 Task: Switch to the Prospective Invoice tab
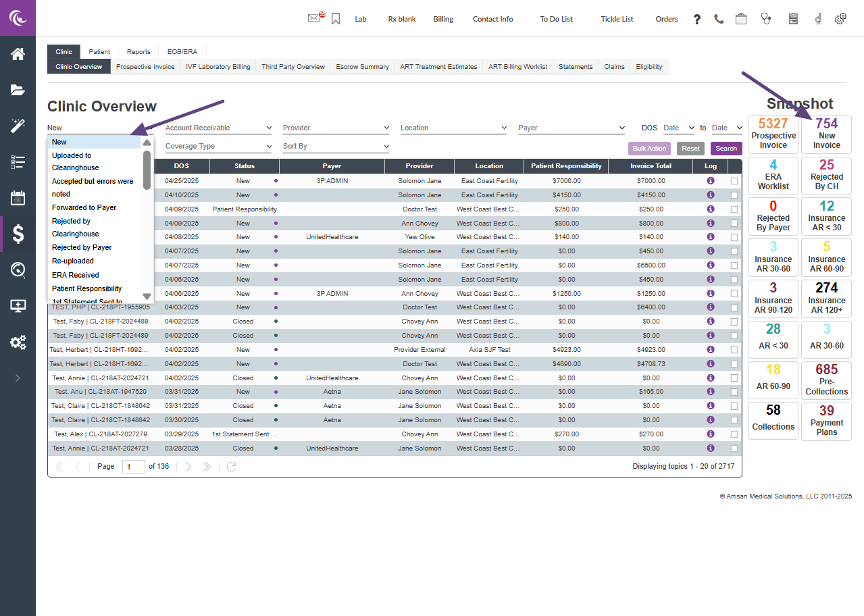tap(145, 67)
